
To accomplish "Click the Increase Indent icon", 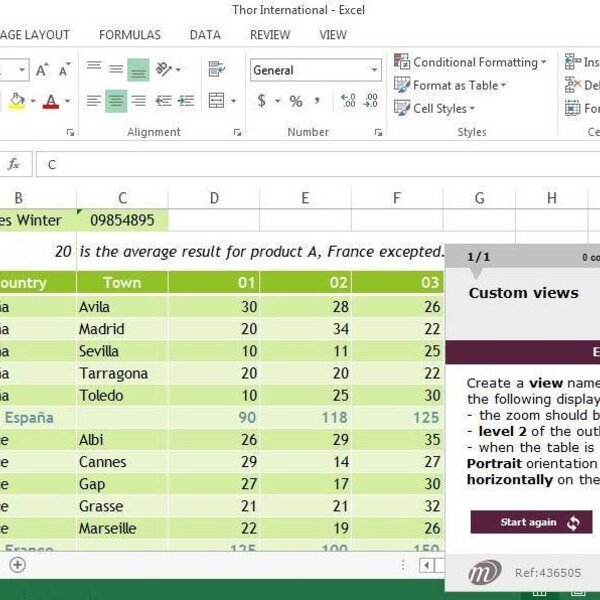I will 186,101.
